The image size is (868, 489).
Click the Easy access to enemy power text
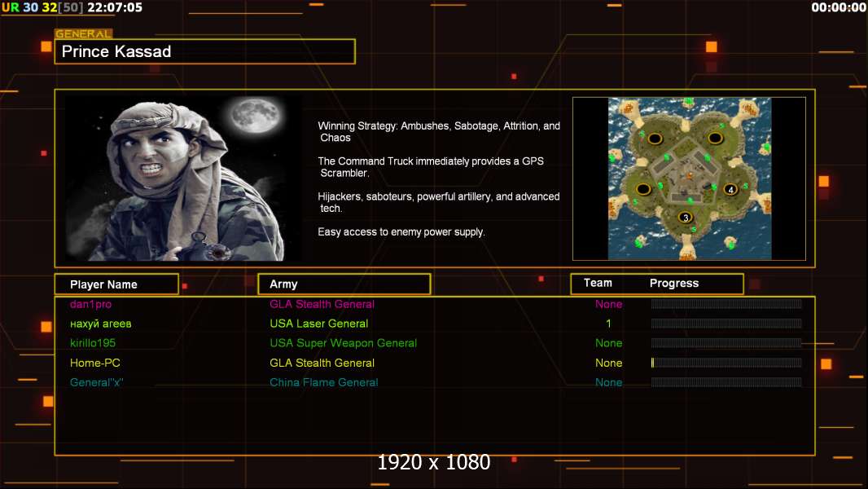coord(401,232)
